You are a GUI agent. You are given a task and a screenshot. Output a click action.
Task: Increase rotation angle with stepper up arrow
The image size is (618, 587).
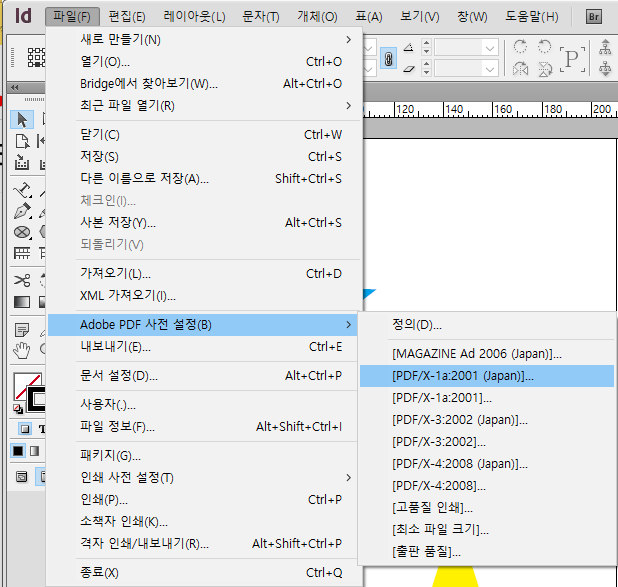tap(426, 43)
